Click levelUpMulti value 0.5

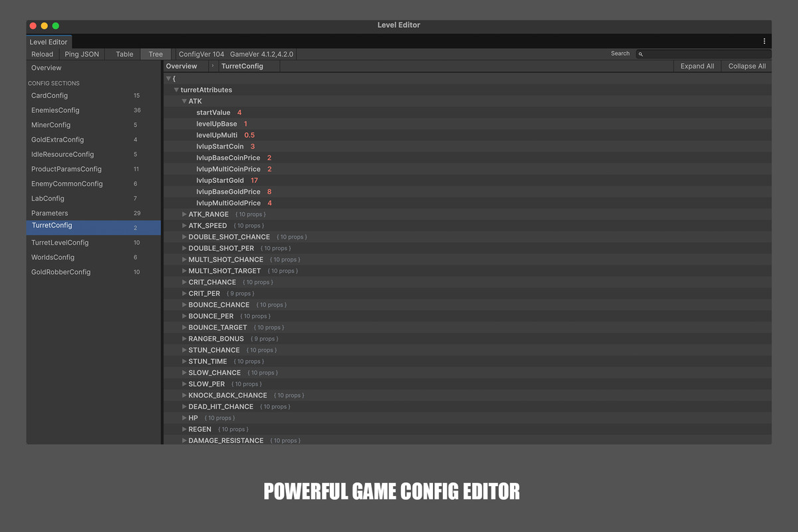coord(249,135)
